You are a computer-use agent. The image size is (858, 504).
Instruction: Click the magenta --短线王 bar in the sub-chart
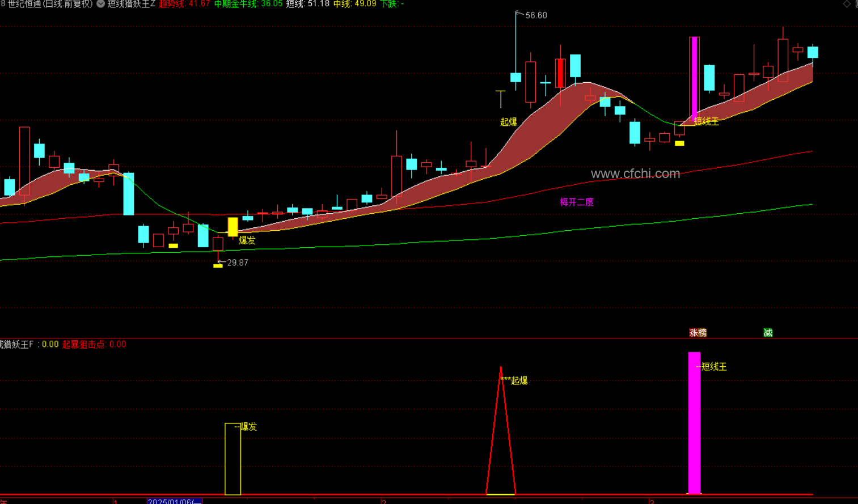pyautogui.click(x=694, y=423)
